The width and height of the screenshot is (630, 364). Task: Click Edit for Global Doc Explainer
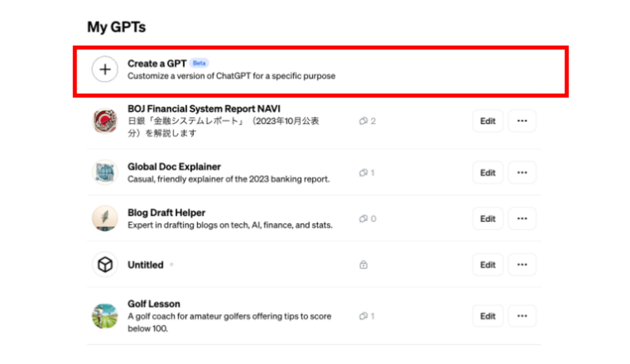point(487,172)
